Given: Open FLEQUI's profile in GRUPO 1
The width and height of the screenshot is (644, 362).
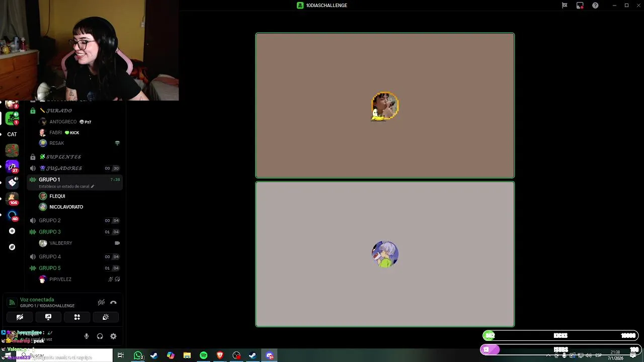Looking at the screenshot, I should [57, 196].
